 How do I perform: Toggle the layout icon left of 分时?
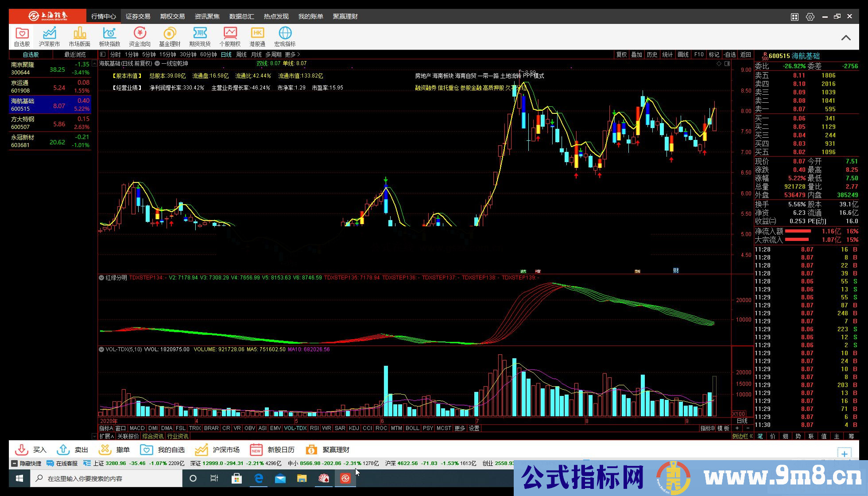tap(103, 54)
